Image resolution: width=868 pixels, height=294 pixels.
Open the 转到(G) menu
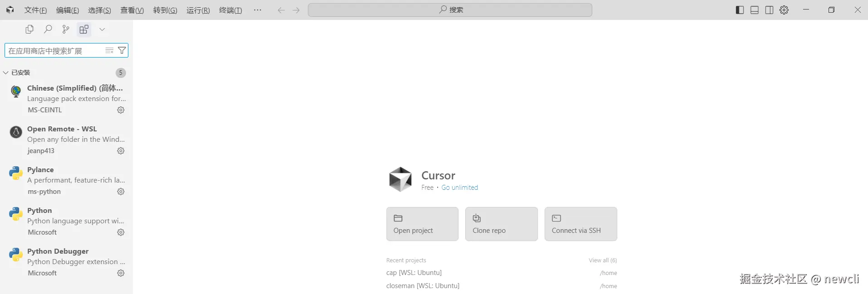165,10
